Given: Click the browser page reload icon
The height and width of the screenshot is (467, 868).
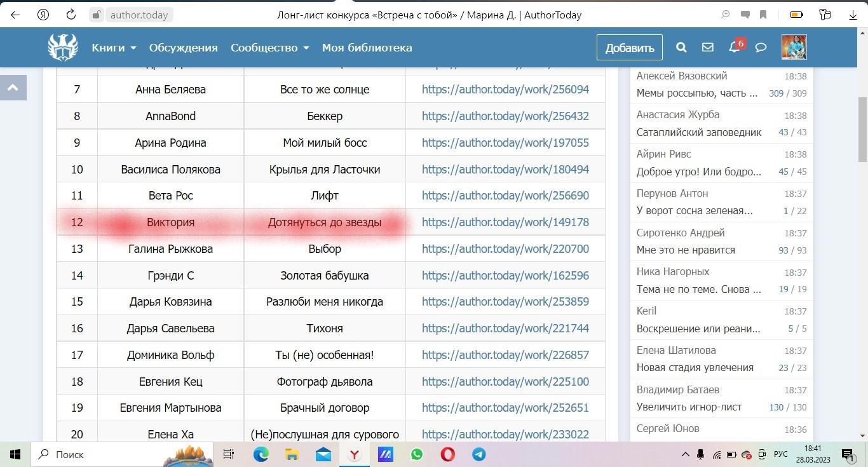Looking at the screenshot, I should (x=71, y=15).
